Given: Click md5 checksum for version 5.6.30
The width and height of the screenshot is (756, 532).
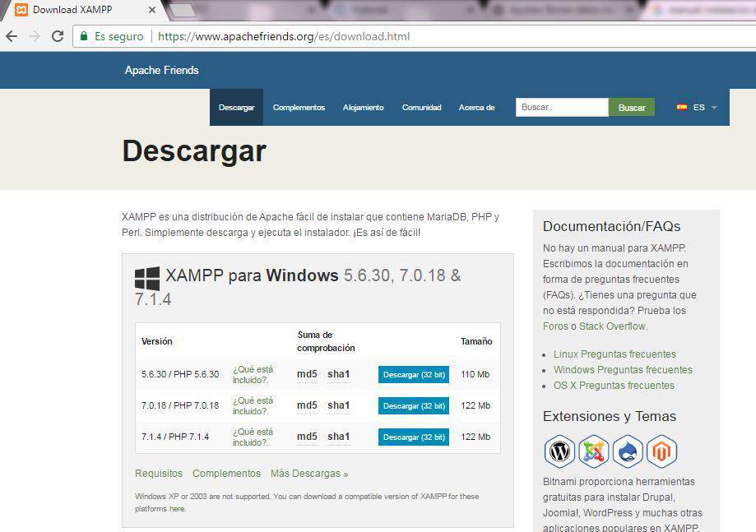Looking at the screenshot, I should tap(307, 374).
